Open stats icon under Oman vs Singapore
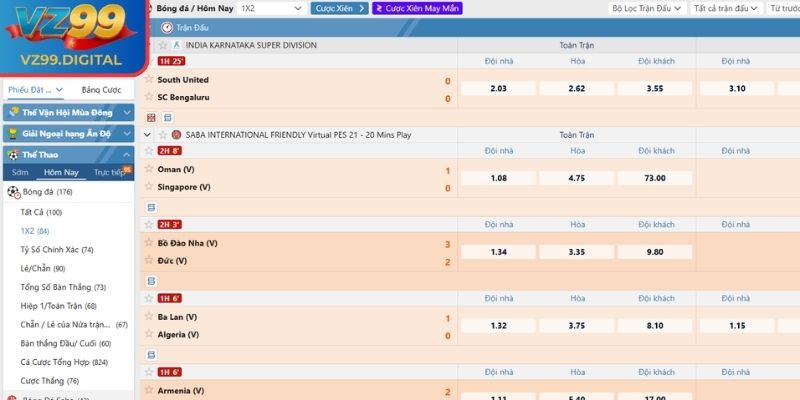The image size is (800, 400). point(151,207)
